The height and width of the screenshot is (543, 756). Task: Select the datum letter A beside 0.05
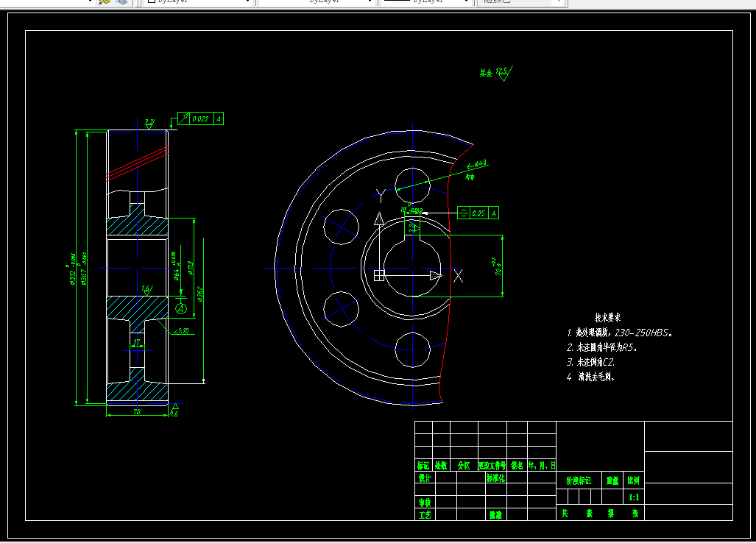click(494, 213)
